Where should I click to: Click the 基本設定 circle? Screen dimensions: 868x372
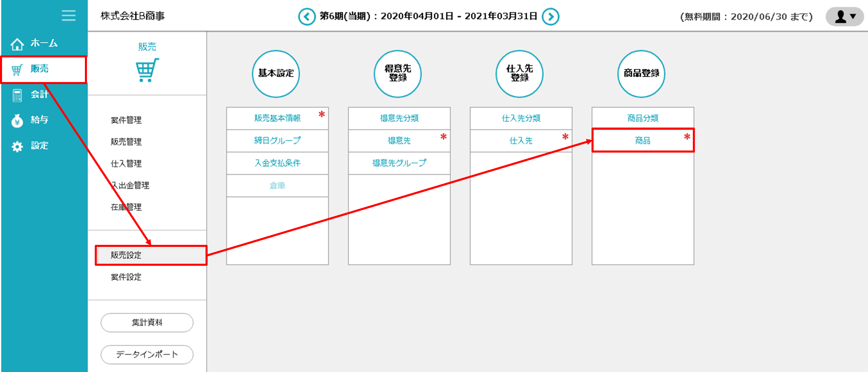(276, 74)
